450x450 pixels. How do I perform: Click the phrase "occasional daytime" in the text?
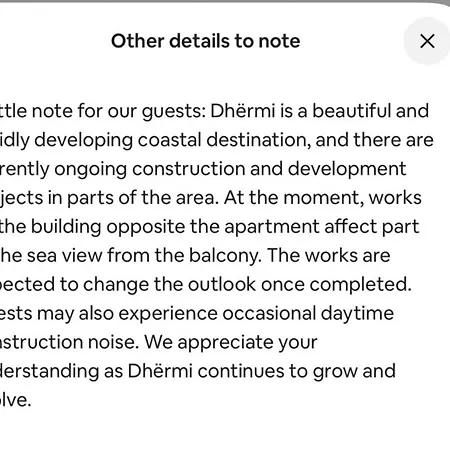point(308,314)
